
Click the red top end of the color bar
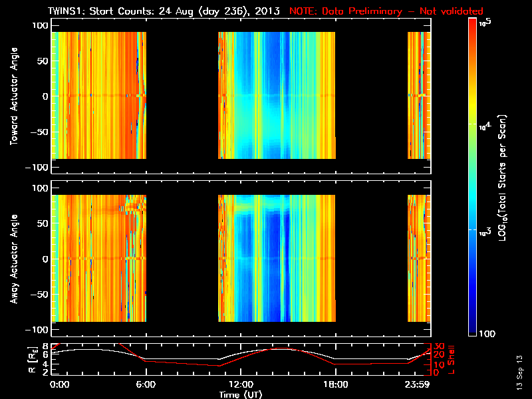(473, 23)
